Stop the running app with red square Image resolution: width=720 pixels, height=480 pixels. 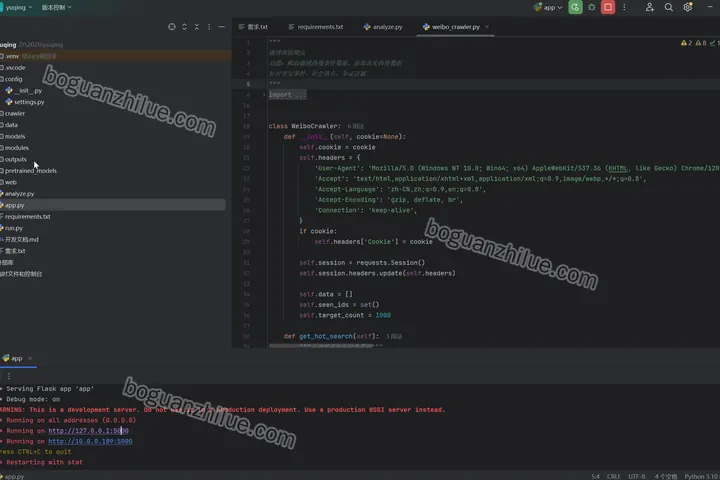click(608, 7)
